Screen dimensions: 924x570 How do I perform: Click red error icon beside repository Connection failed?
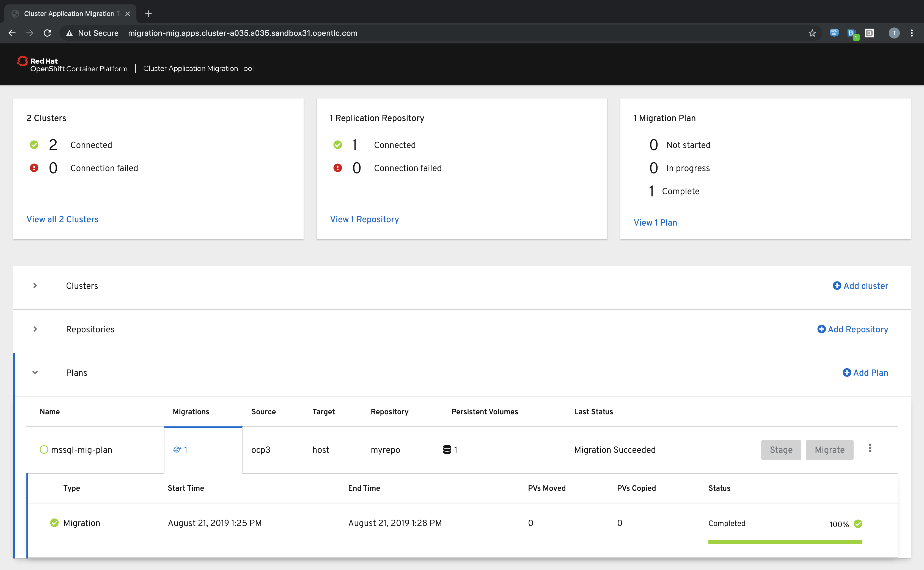point(338,168)
